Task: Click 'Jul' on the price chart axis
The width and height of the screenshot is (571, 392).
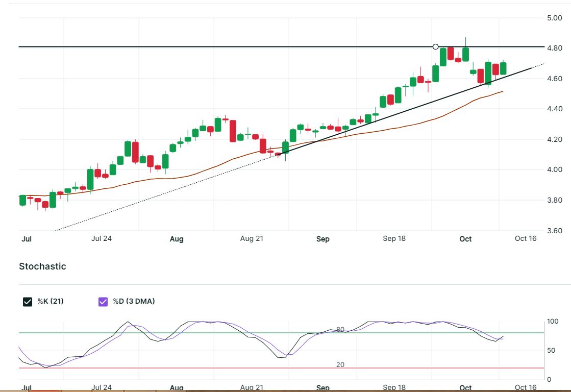Action: pyautogui.click(x=26, y=239)
